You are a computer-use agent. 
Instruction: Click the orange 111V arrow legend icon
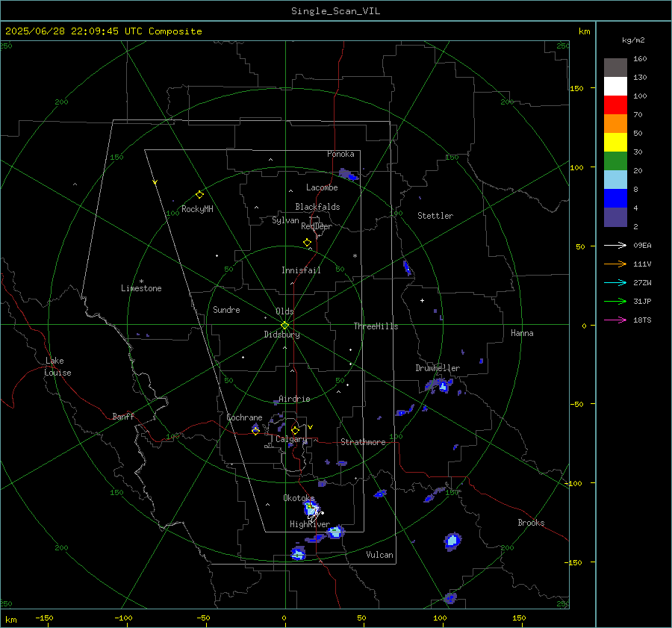[x=615, y=264]
